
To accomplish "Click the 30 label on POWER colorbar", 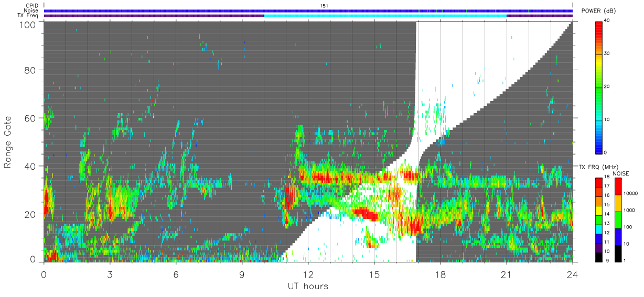I will 607,53.
